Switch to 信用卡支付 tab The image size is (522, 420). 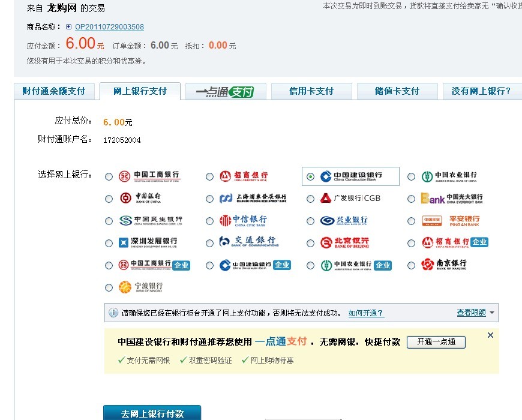click(x=311, y=91)
